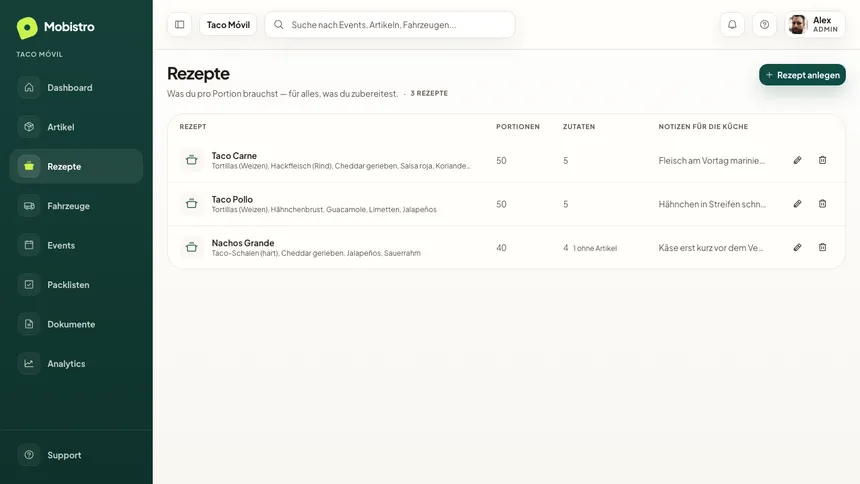
Task: Open the Nachos Grande recipe name
Action: coord(243,243)
